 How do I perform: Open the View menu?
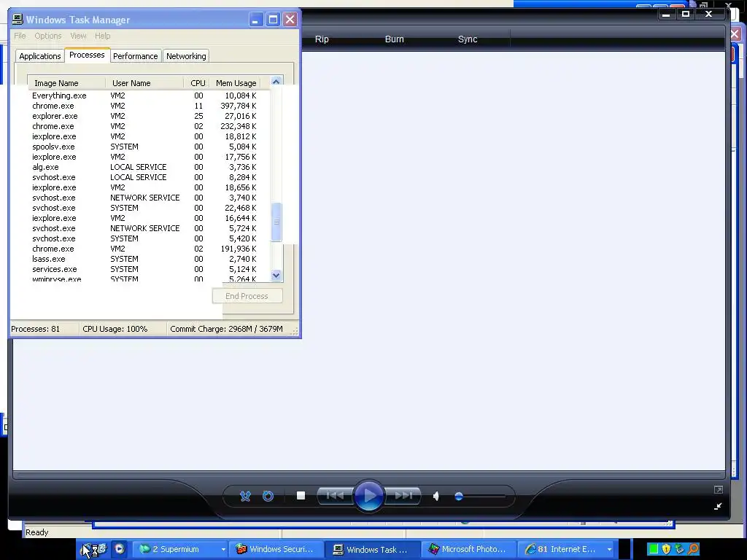[78, 36]
